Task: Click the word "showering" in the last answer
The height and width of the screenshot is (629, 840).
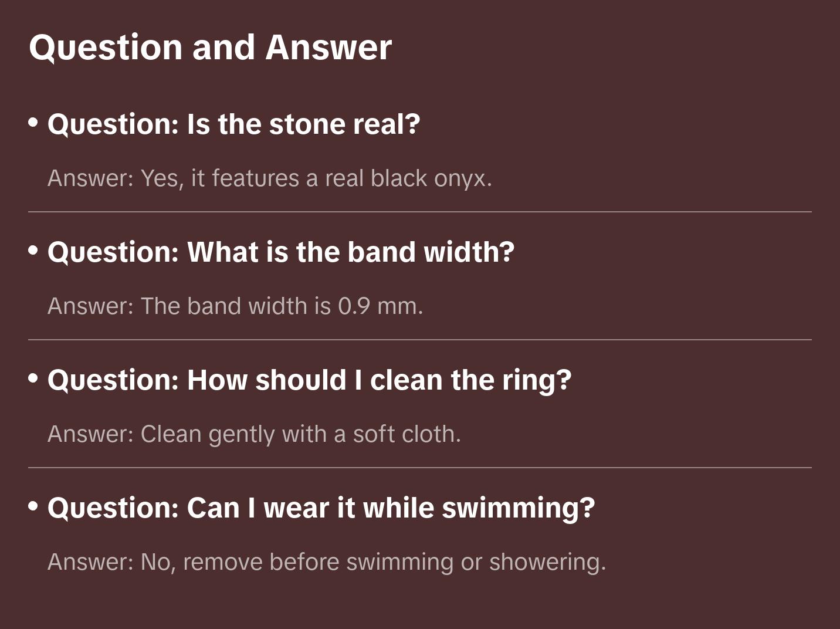Action: (x=546, y=562)
